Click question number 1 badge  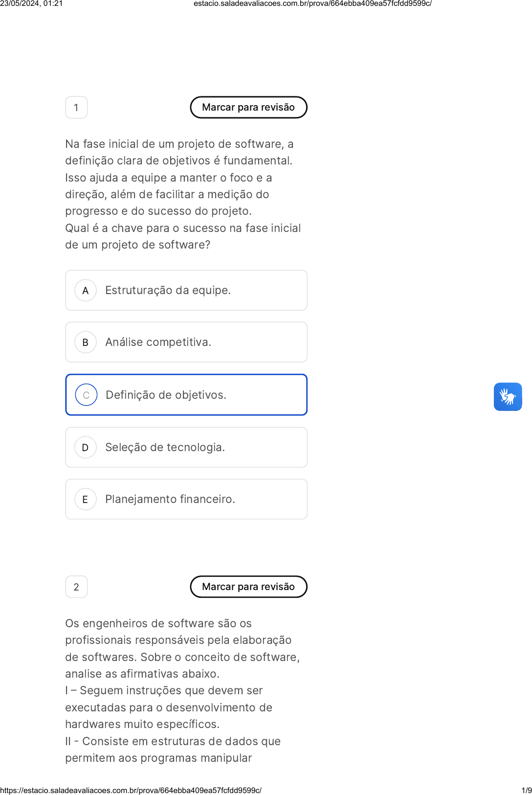pyautogui.click(x=76, y=108)
